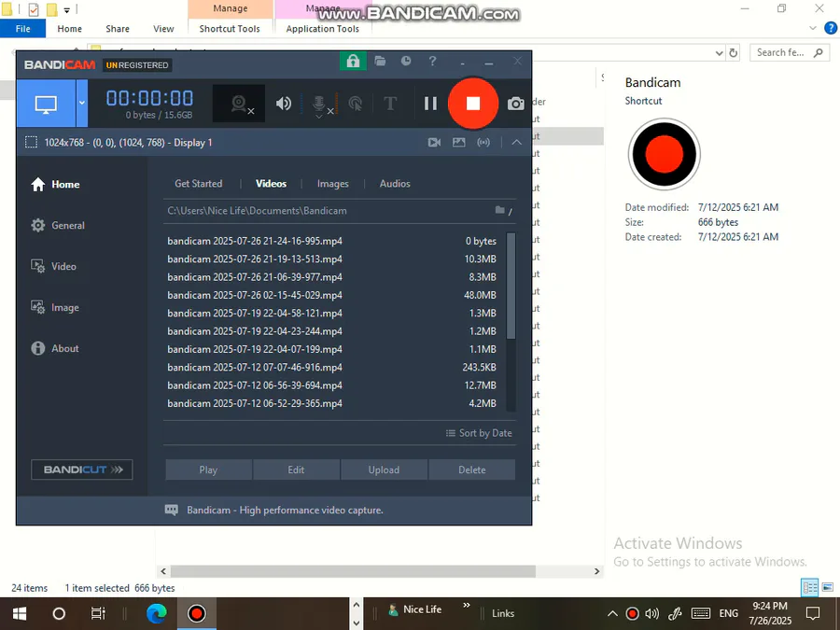Show hidden system tray icons
Viewport: 840px width, 630px height.
(x=612, y=614)
